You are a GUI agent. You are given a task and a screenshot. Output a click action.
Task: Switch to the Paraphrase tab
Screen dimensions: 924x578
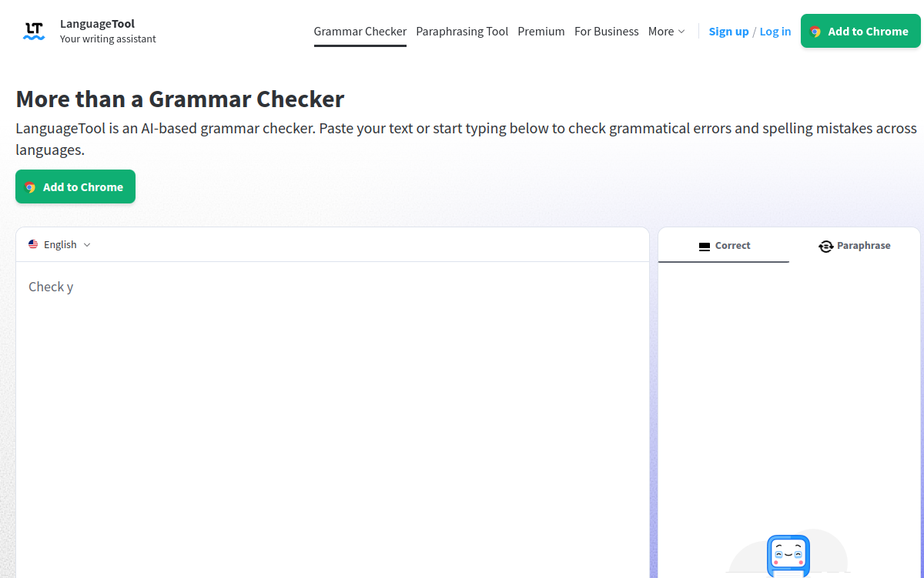coord(855,246)
